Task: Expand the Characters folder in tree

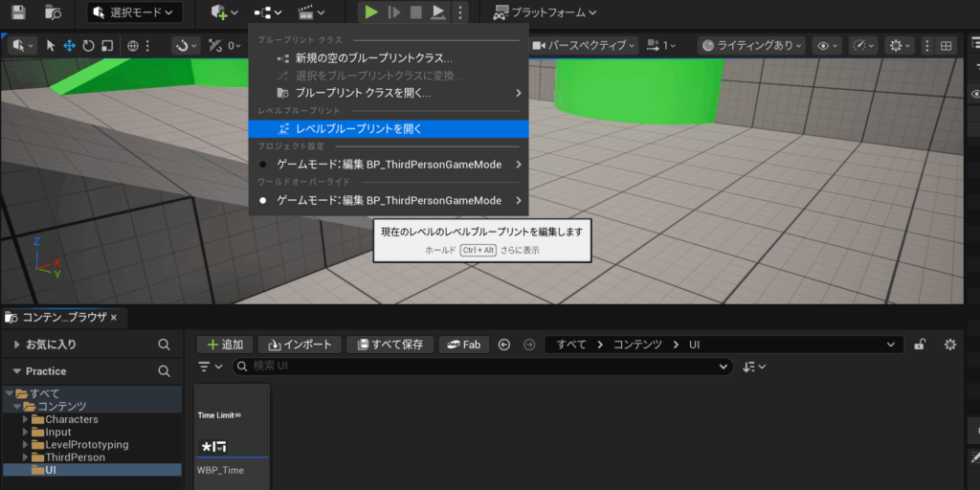Action: (x=26, y=419)
